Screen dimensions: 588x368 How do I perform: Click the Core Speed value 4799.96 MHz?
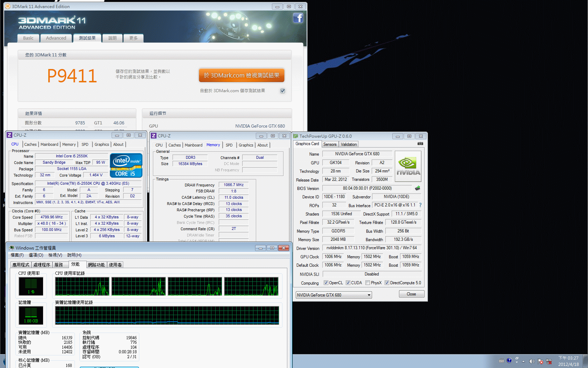pos(51,217)
